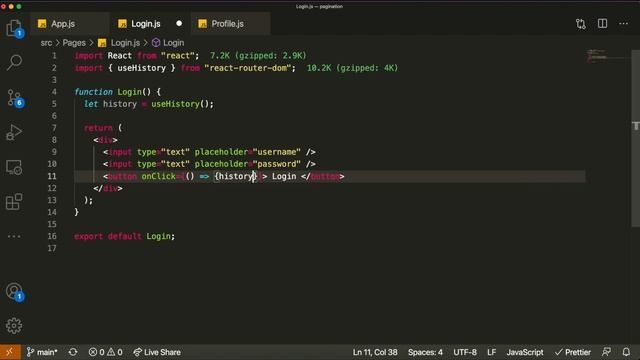The height and width of the screenshot is (360, 640).
Task: Click the Synchronize Changes icon in status bar
Action: tap(73, 352)
